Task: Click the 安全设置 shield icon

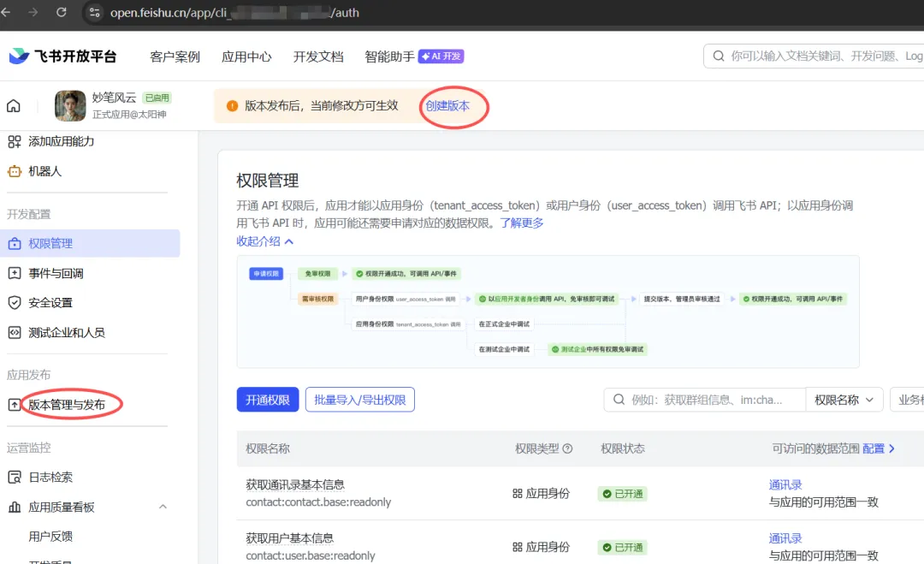Action: (x=15, y=303)
